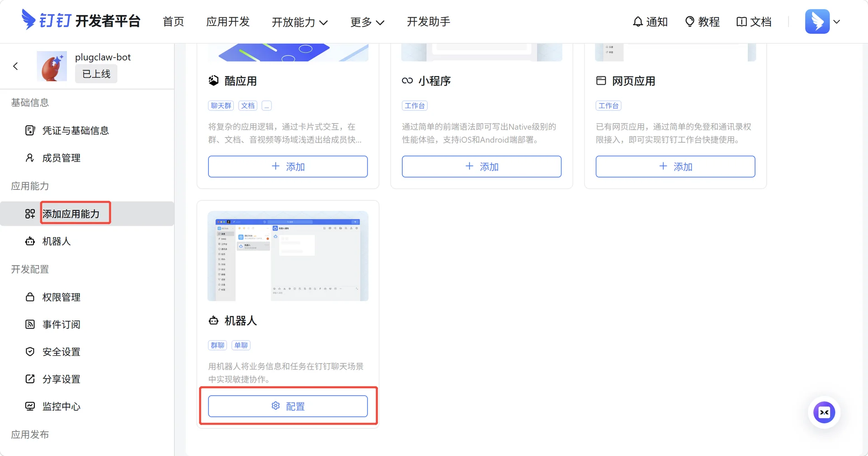Expand the account dropdown chevron

point(837,22)
